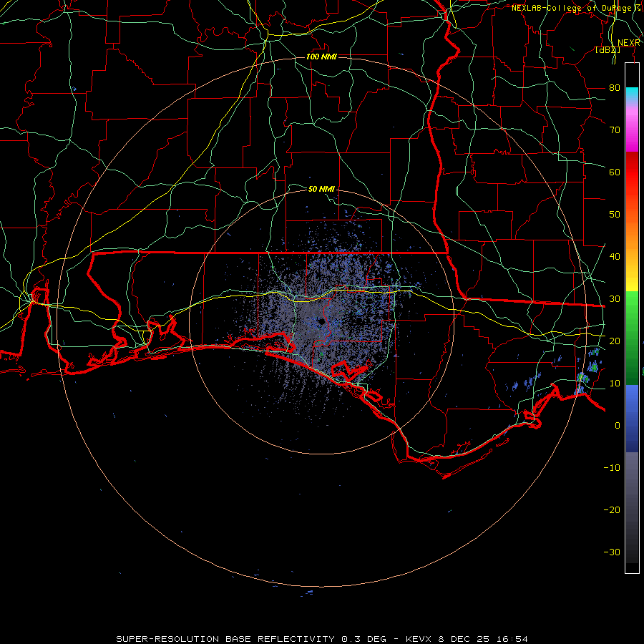Click the "70" value on the dBZ scale
The image size is (644, 644).
click(615, 130)
